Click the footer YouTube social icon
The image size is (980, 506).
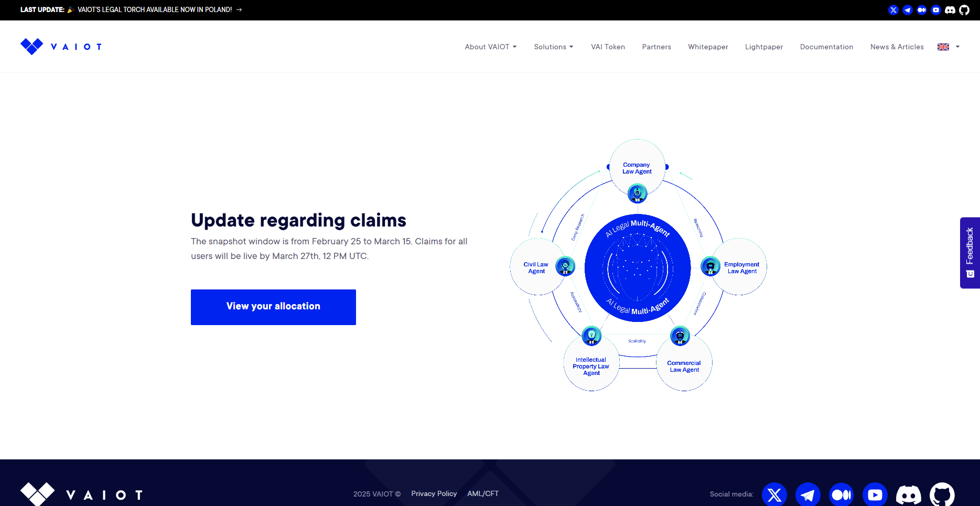click(875, 494)
